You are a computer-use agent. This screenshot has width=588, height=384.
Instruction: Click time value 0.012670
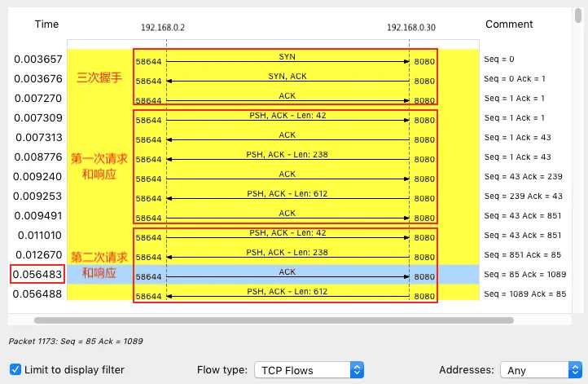point(38,255)
